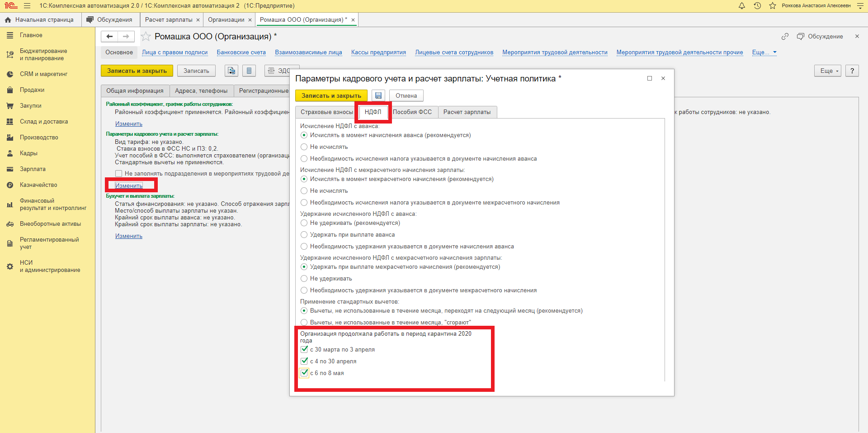The image size is (868, 433).
Task: Click the copy link chain icon
Action: (x=785, y=37)
